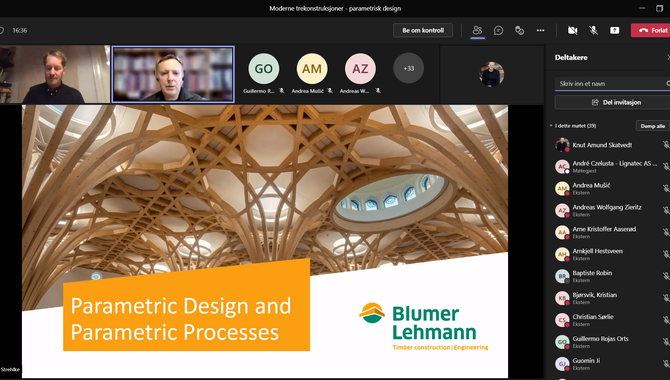The width and height of the screenshot is (670, 380).
Task: Click the Del invitasjon share button
Action: 612,103
